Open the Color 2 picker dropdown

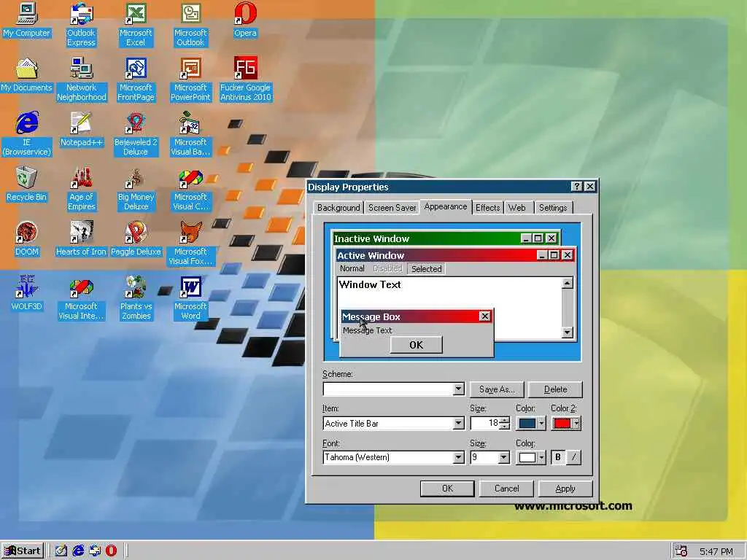click(x=566, y=424)
